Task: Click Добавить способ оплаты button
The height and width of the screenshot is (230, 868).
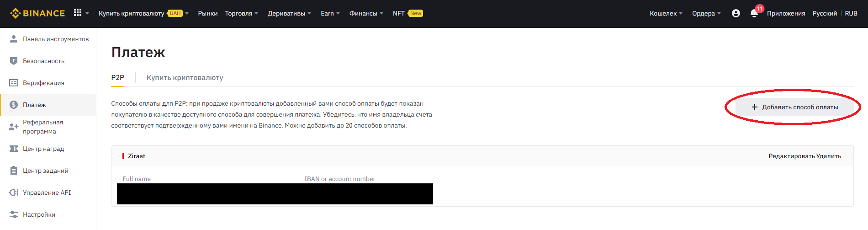Action: click(x=794, y=107)
